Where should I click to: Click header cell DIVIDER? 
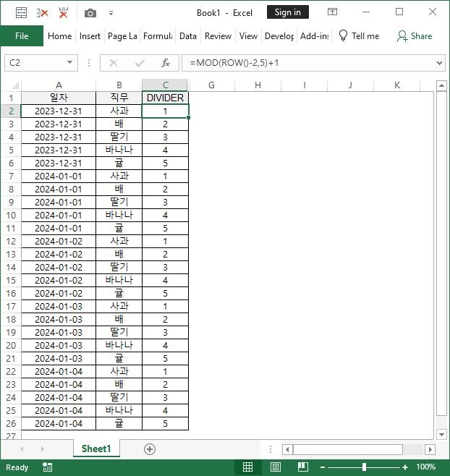[x=165, y=98]
